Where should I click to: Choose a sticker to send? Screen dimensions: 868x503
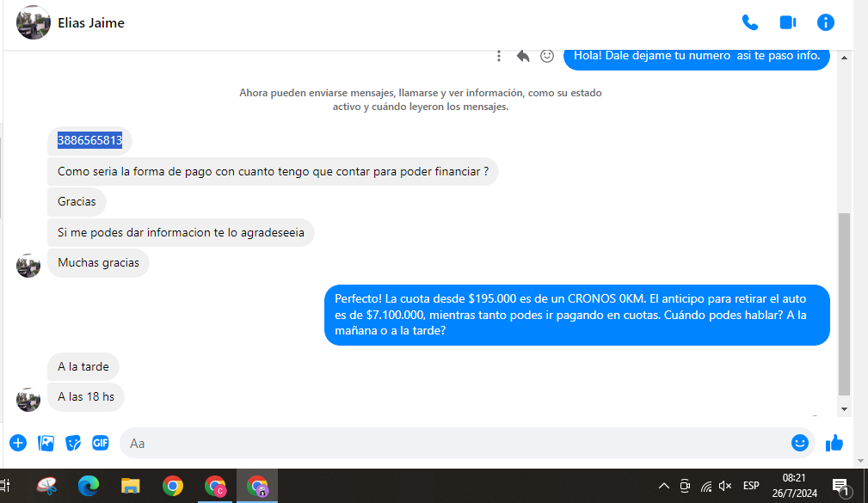tap(74, 443)
